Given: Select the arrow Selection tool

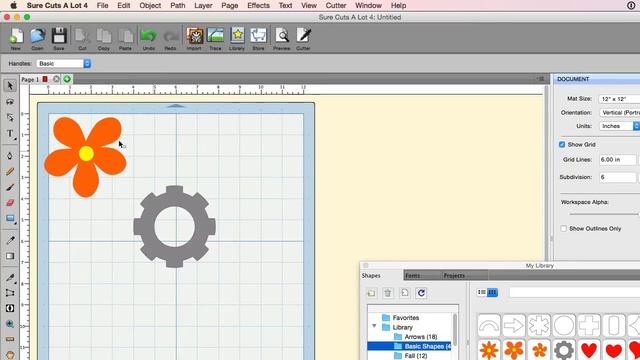Looking at the screenshot, I should 10,86.
